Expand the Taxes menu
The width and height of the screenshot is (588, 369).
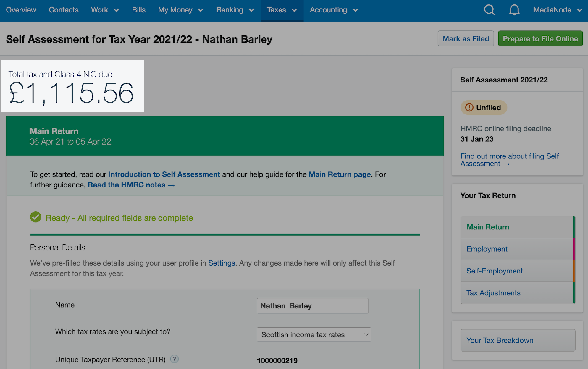coord(282,10)
